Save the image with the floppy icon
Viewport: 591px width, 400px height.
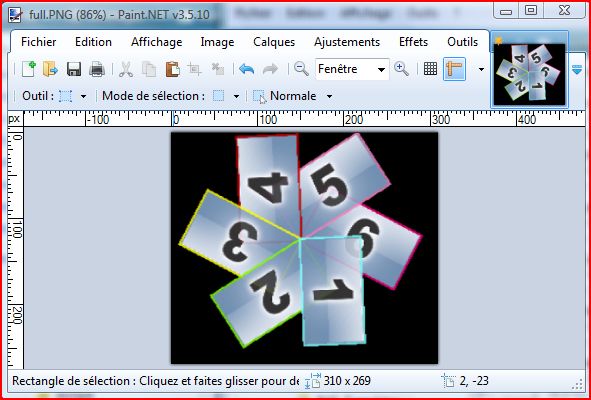(x=74, y=69)
